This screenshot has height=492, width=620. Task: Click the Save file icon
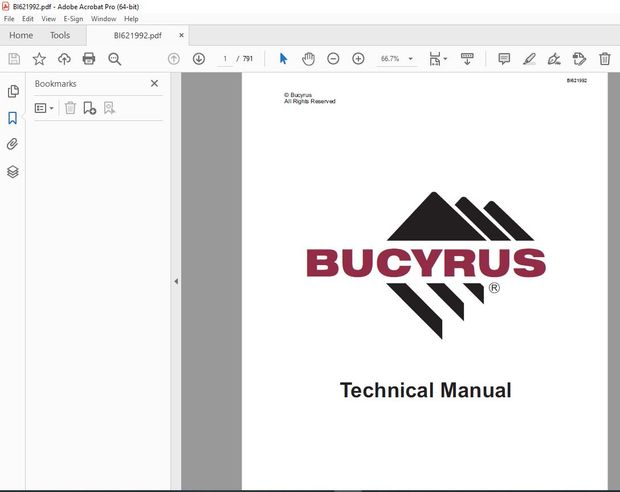(14, 59)
